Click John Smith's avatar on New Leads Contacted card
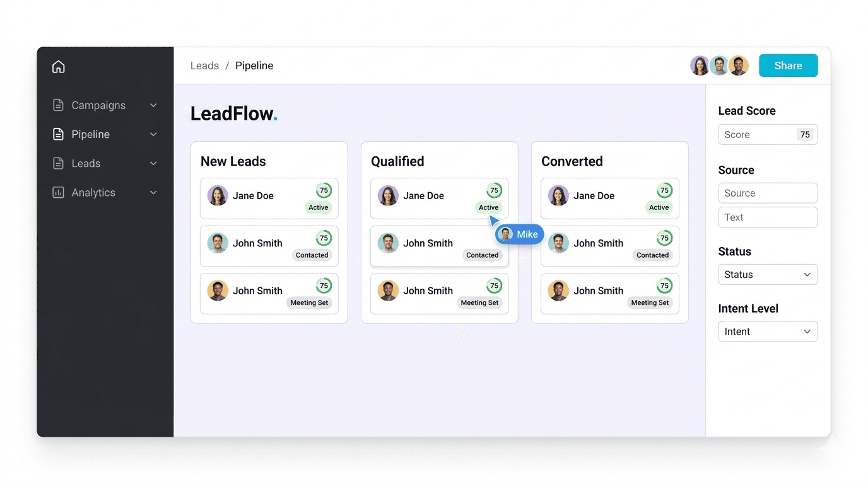 click(x=218, y=243)
